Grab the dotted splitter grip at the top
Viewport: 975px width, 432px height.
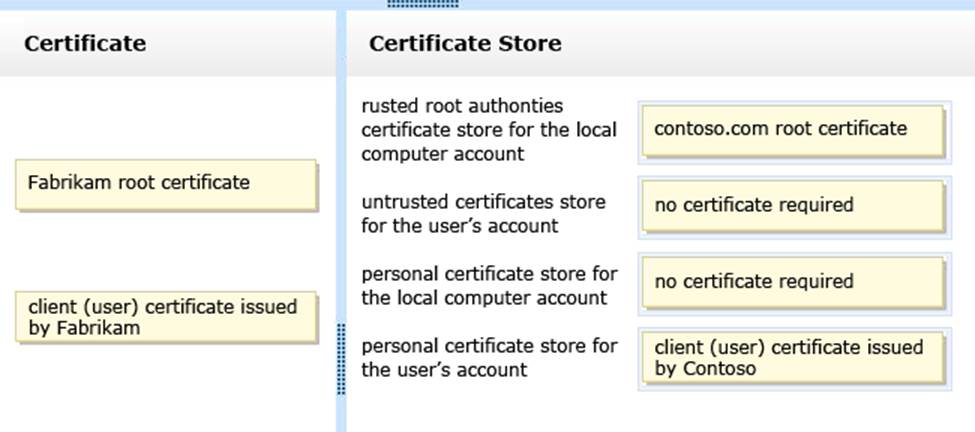pos(423,4)
